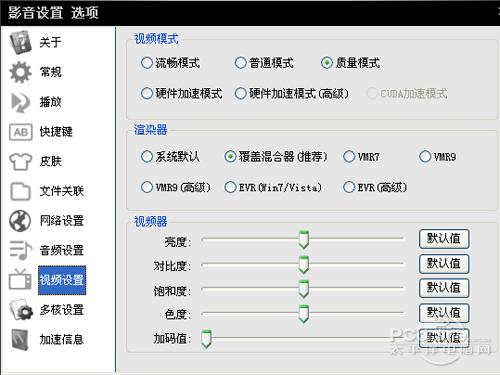
Task: Open the 常规 settings page
Action: [50, 72]
